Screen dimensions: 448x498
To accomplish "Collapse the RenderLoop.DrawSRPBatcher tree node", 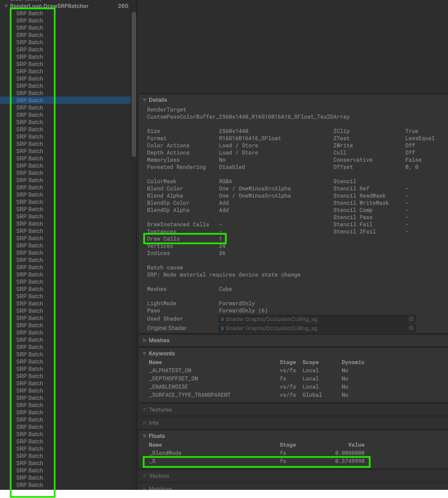I will (6, 6).
